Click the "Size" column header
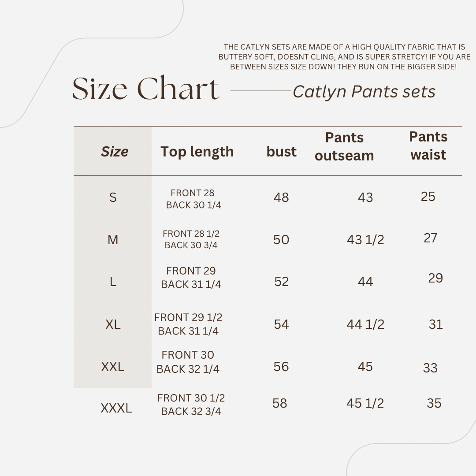The width and height of the screenshot is (476, 476). tap(115, 152)
